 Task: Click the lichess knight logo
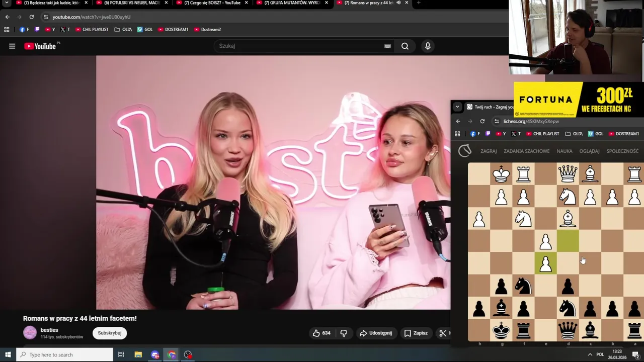(465, 151)
